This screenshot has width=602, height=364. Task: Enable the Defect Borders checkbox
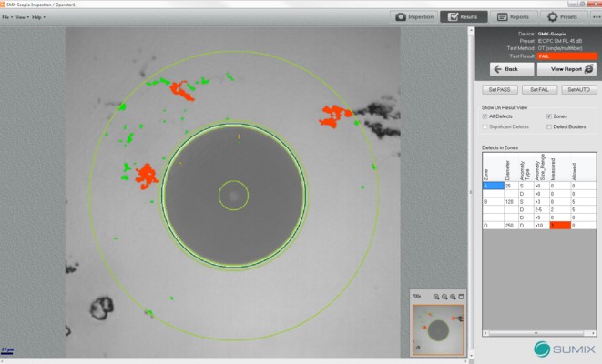click(x=548, y=126)
